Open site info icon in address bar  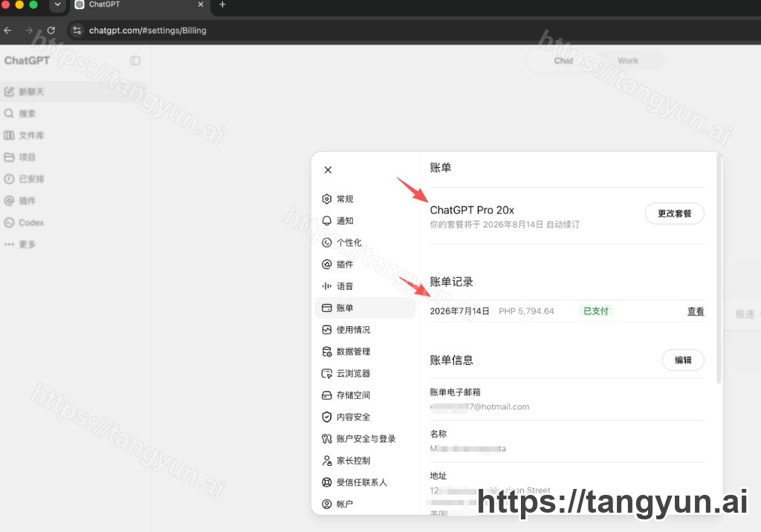pos(77,30)
